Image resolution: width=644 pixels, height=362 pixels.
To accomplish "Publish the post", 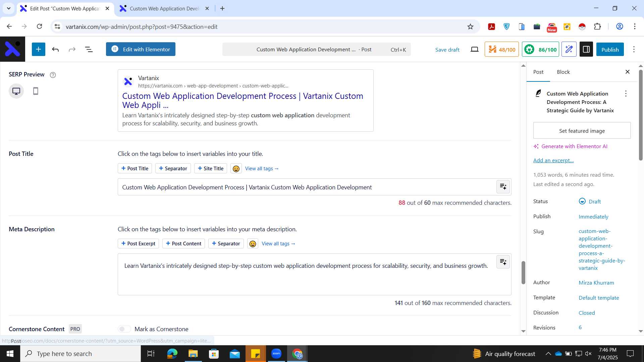I will [610, 49].
